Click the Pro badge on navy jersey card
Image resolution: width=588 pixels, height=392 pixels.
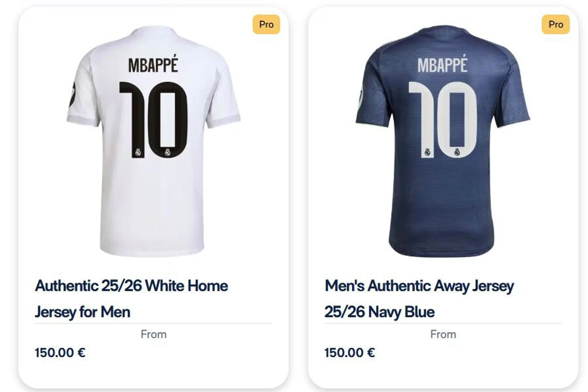[x=555, y=25]
